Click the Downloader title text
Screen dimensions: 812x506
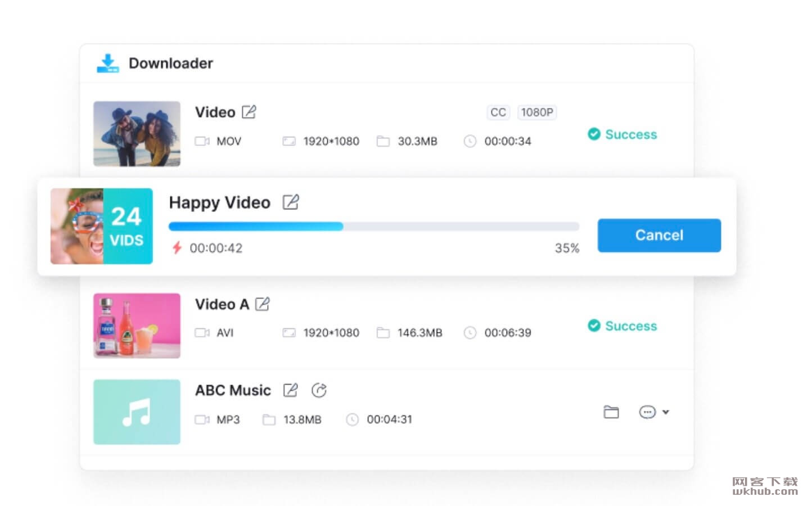tap(171, 63)
